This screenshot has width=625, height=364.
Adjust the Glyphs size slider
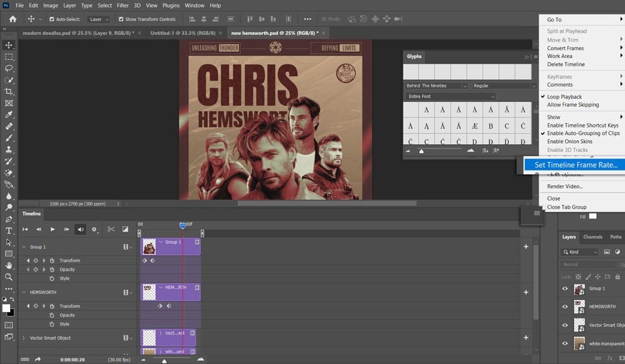click(x=421, y=151)
